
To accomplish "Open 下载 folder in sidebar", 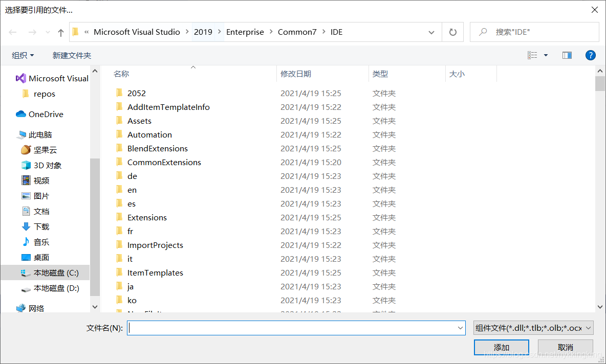I will pos(35,226).
